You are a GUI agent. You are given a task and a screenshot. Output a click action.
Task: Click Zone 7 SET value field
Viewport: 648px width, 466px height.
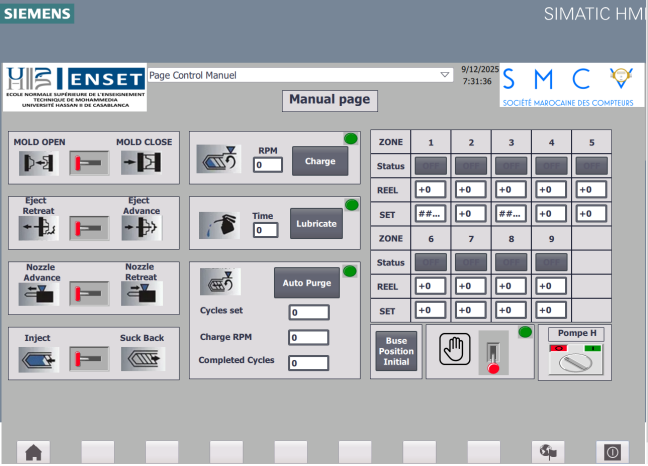pos(471,310)
